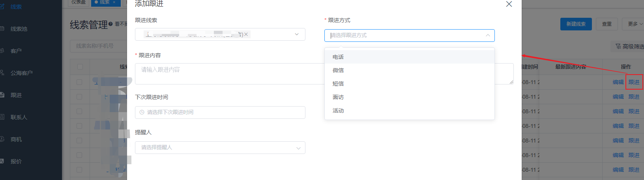
Task: Choose 微信 from the follow-up method list
Action: (x=410, y=70)
